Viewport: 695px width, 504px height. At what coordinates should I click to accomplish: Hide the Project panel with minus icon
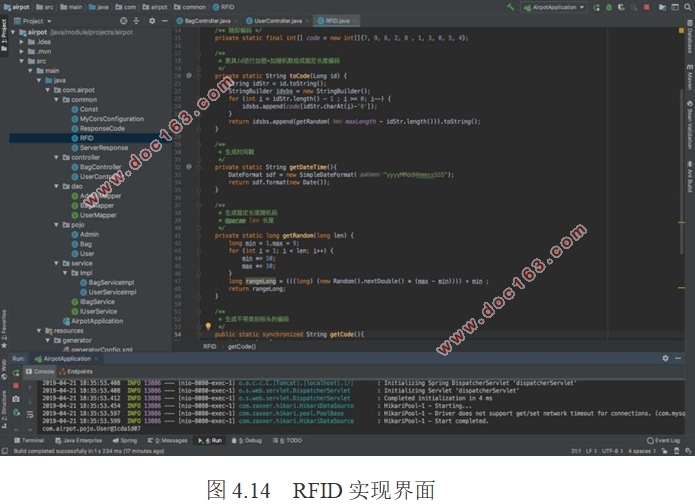coord(164,21)
